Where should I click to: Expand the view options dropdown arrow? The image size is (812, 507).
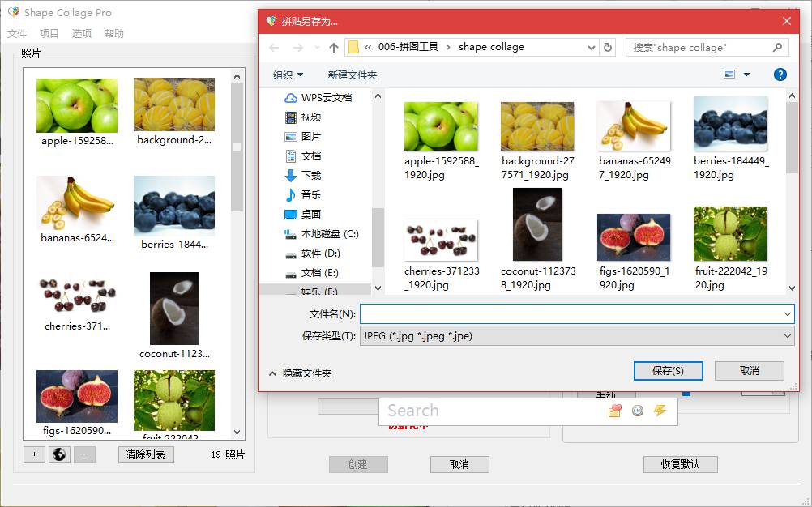click(746, 75)
